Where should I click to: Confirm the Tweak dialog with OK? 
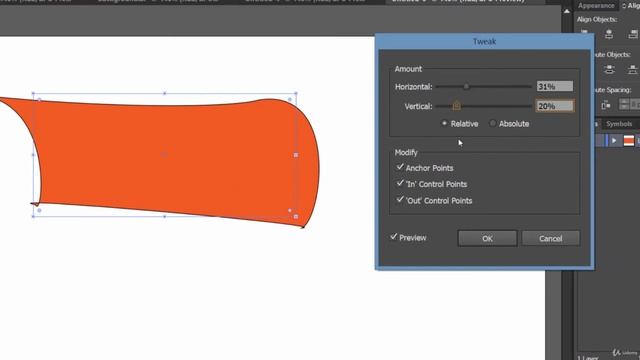click(x=487, y=238)
